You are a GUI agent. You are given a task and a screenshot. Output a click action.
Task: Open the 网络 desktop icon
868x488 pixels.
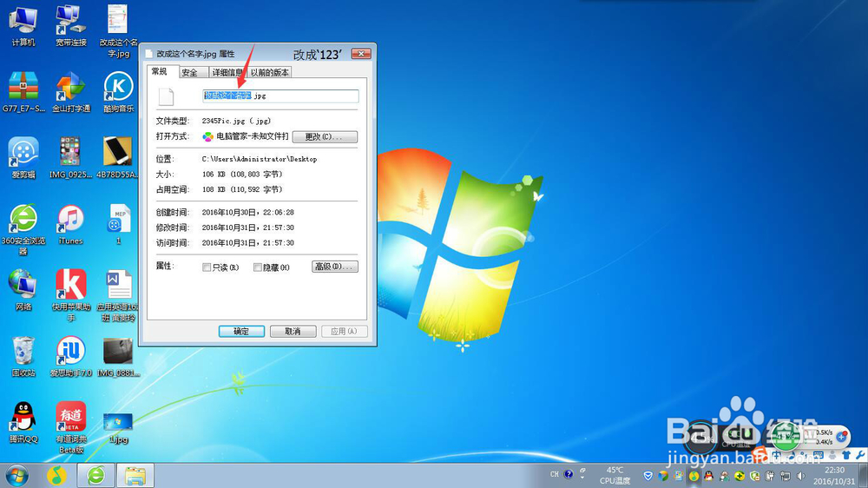pyautogui.click(x=23, y=290)
